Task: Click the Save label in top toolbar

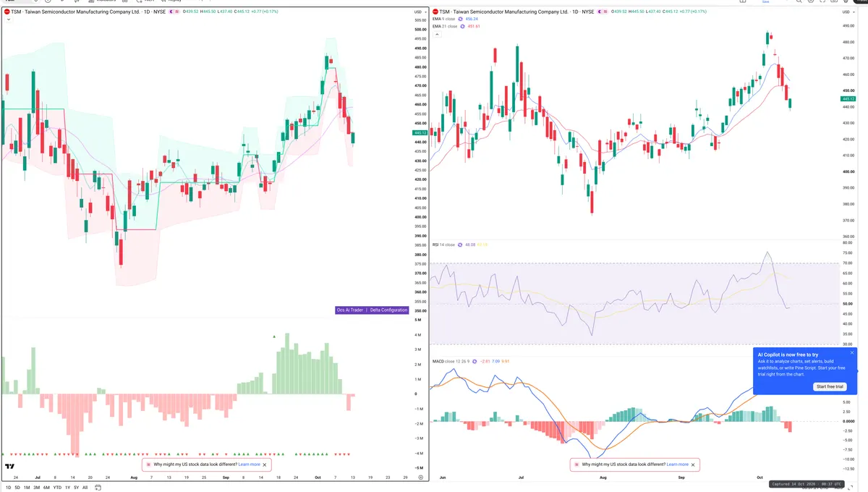Action: 765,1
